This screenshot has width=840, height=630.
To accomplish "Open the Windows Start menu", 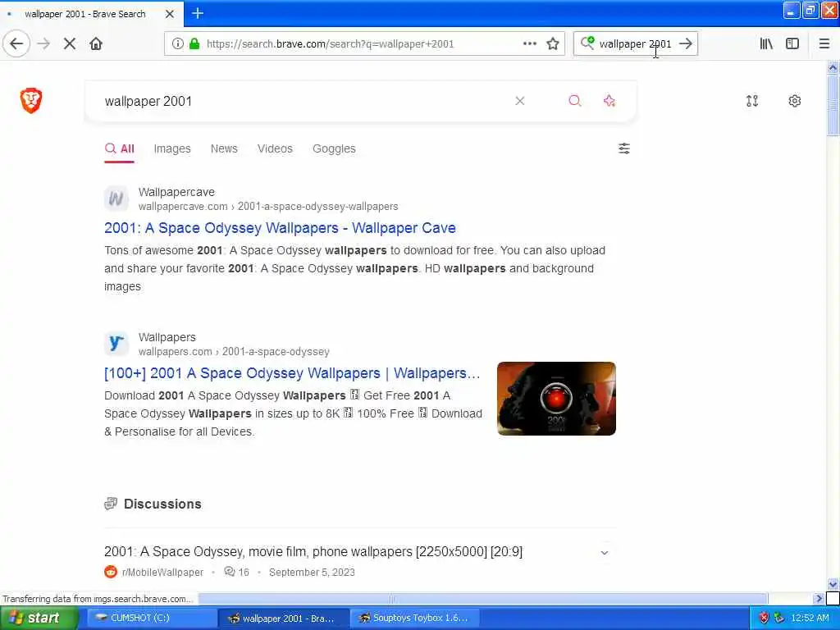I will pos(39,618).
